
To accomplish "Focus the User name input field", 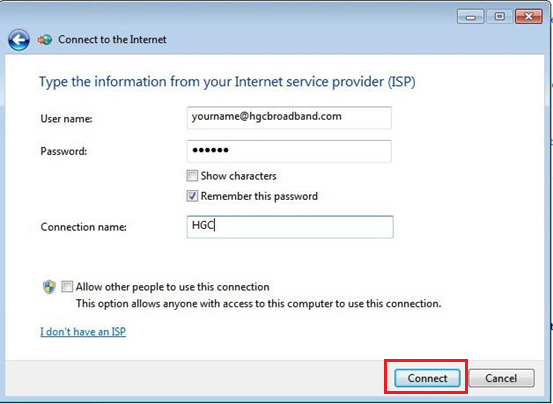I will tap(289, 117).
